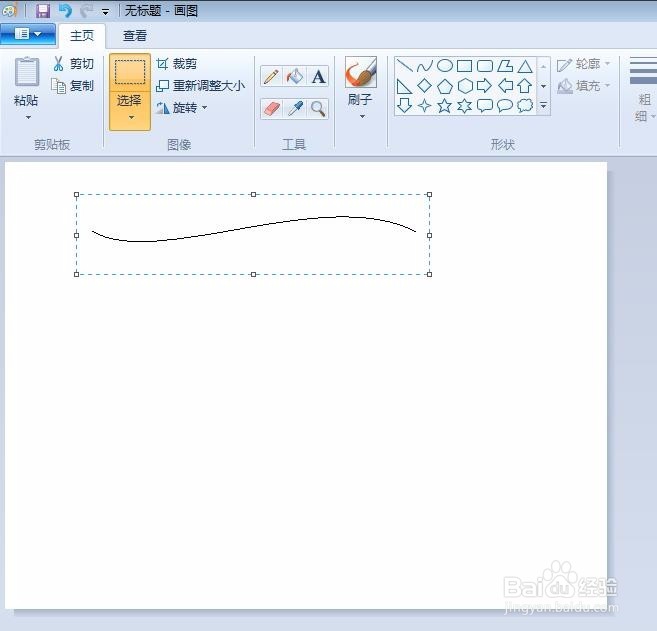Image resolution: width=657 pixels, height=631 pixels.
Task: Click the 复制 button
Action: pos(73,85)
